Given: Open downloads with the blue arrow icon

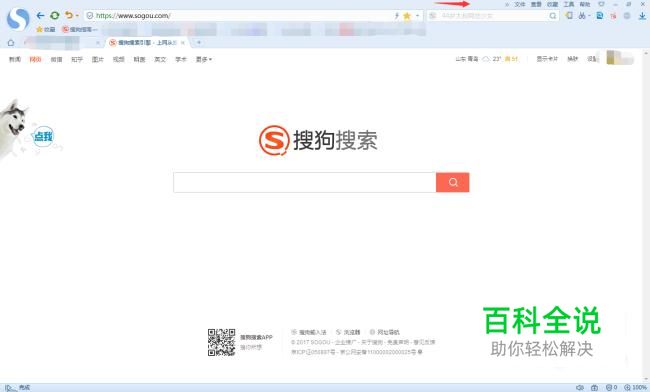Looking at the screenshot, I should coord(642,16).
